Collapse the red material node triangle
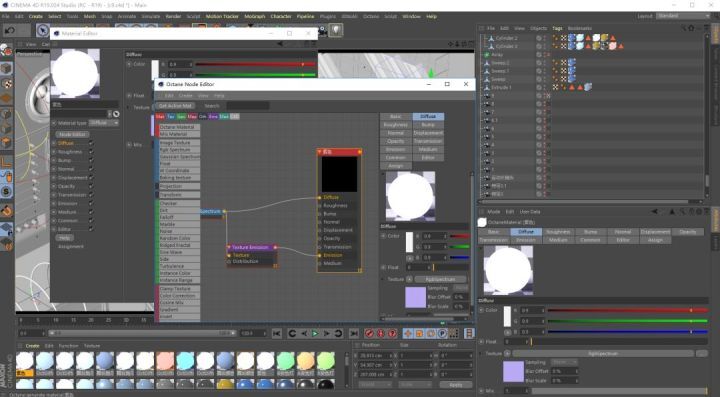720x397 pixels. click(x=320, y=151)
